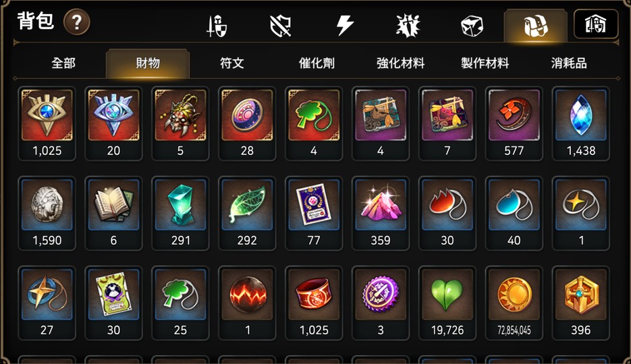Open the castle storage icon
Viewport: 631px width, 364px height.
pos(596,24)
